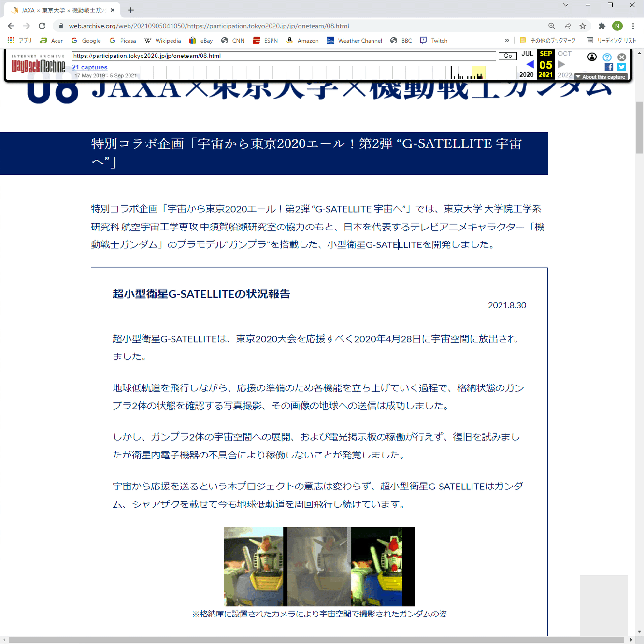Image resolution: width=644 pixels, height=644 pixels.
Task: Open the other bookmarks folder
Action: pyautogui.click(x=547, y=41)
